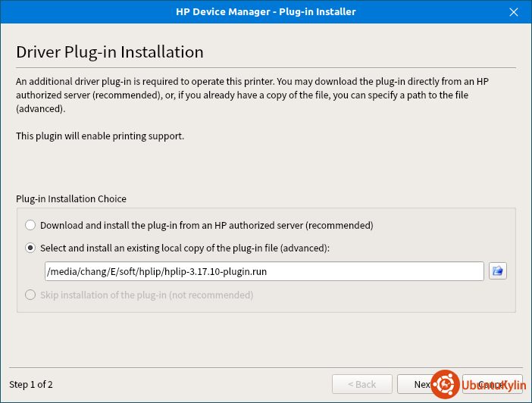Image resolution: width=532 pixels, height=403 pixels.
Task: Click the Cancel button
Action: click(x=490, y=384)
